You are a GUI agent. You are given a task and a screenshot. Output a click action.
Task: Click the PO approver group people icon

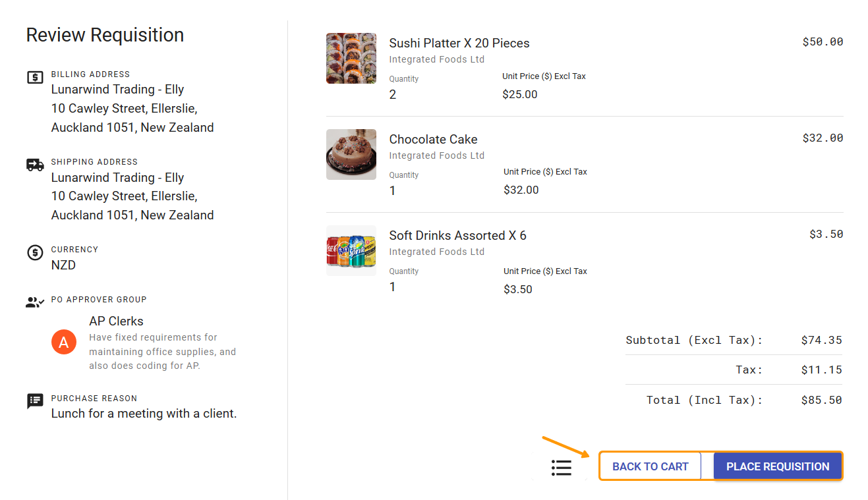click(x=35, y=302)
